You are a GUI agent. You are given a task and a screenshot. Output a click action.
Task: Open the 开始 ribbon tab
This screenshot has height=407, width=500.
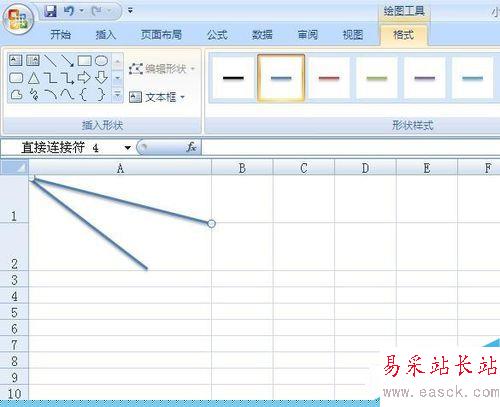60,34
